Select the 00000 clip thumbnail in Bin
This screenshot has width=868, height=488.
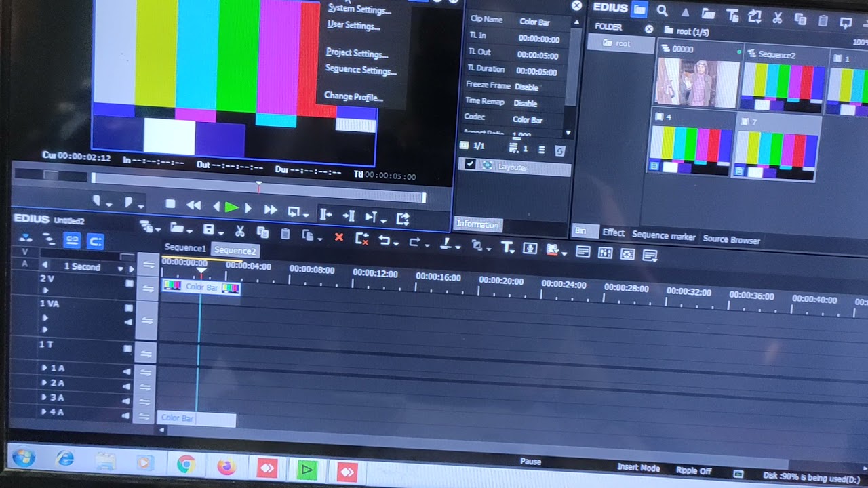696,82
